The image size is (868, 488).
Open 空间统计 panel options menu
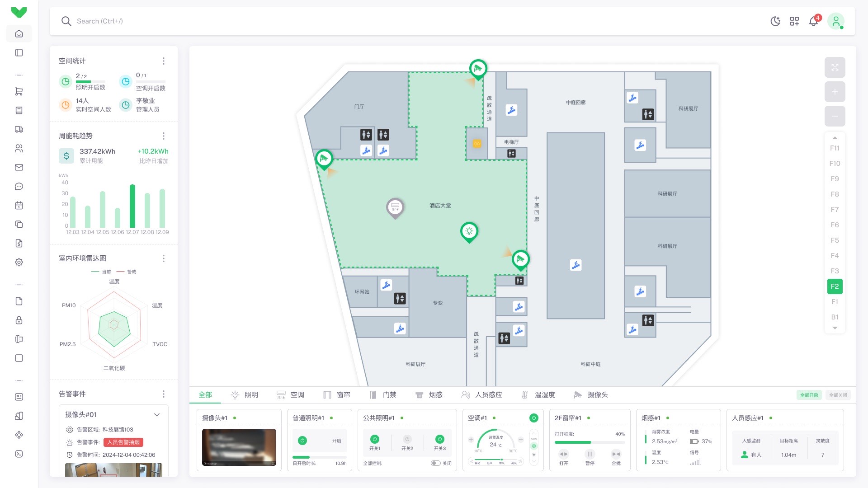[163, 61]
